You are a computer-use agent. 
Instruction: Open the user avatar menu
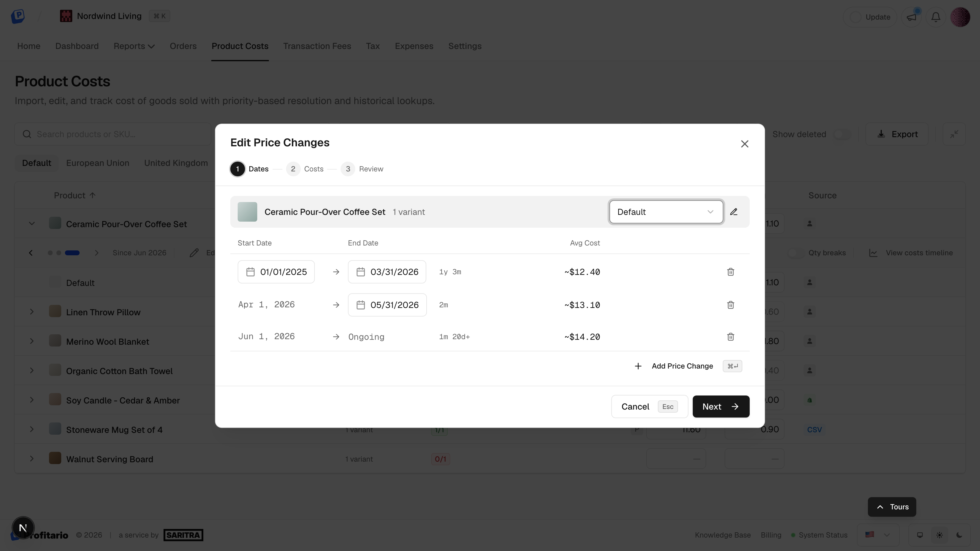[960, 17]
